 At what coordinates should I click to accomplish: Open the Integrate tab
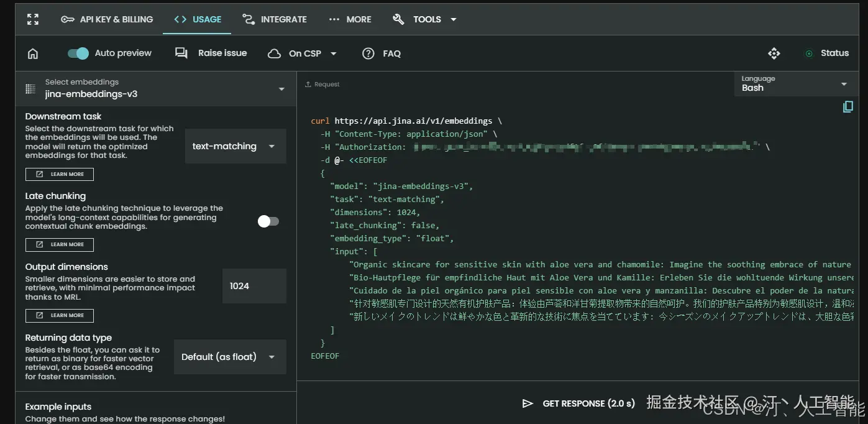point(274,19)
